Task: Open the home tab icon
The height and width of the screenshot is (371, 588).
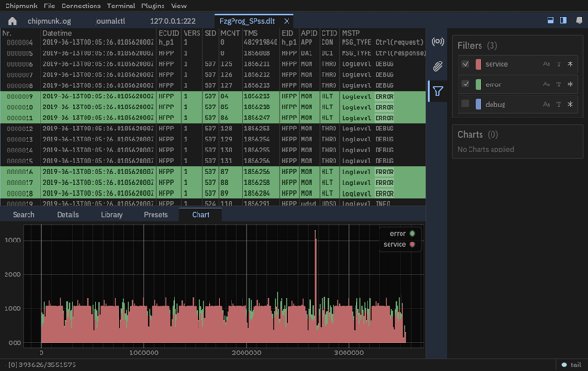Action: click(12, 21)
